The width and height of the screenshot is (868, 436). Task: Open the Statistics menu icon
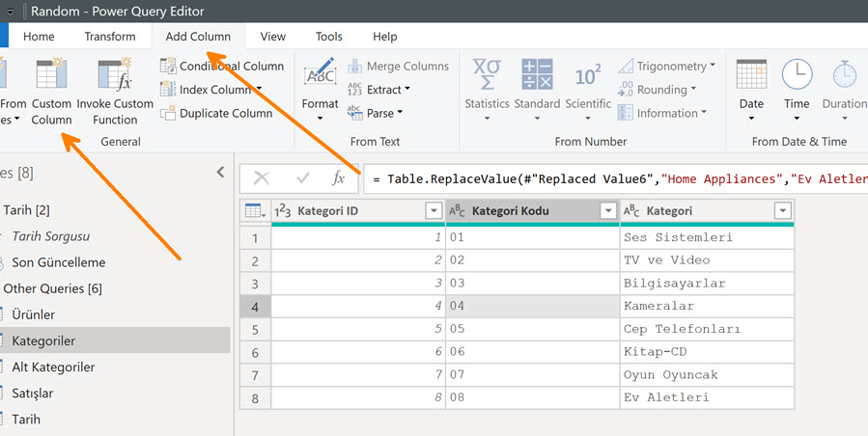[487, 74]
